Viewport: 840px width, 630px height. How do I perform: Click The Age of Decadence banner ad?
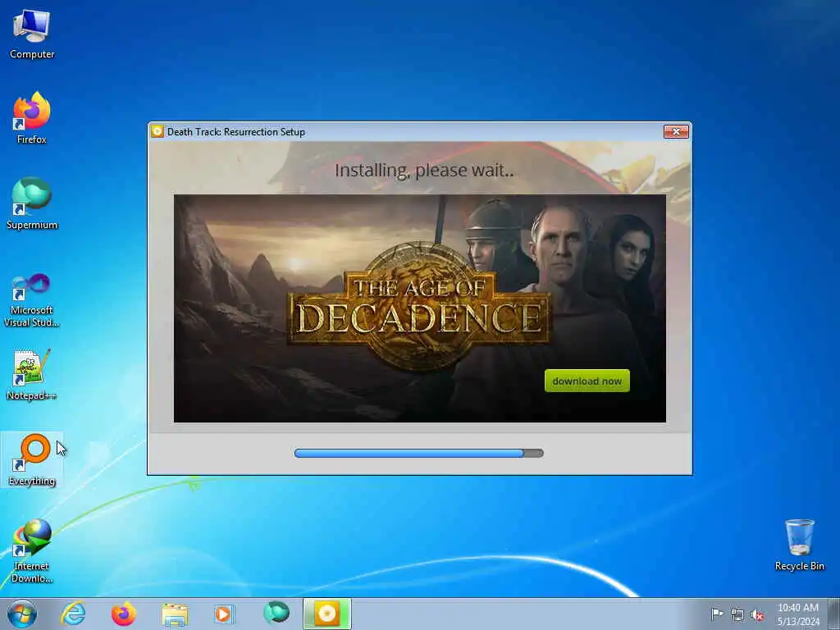click(419, 308)
